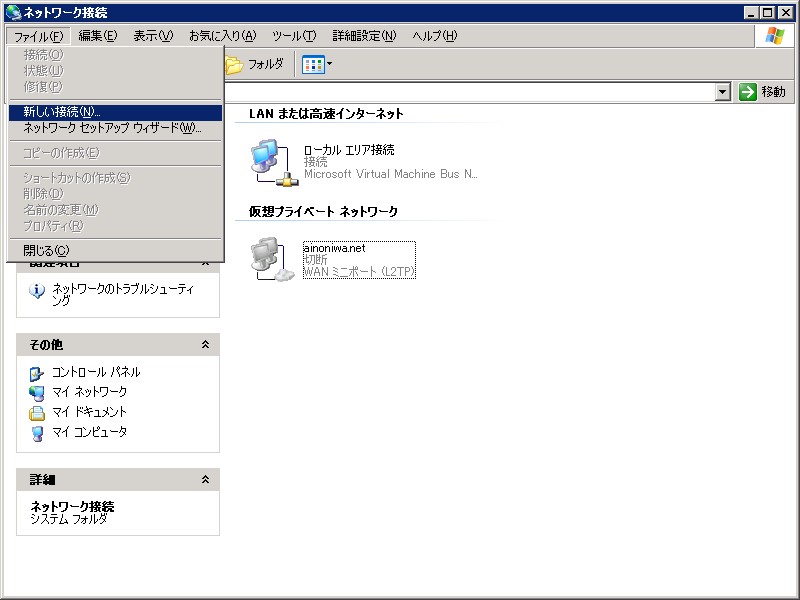The width and height of the screenshot is (800, 600).
Task: Open the ツール menu
Action: click(293, 35)
